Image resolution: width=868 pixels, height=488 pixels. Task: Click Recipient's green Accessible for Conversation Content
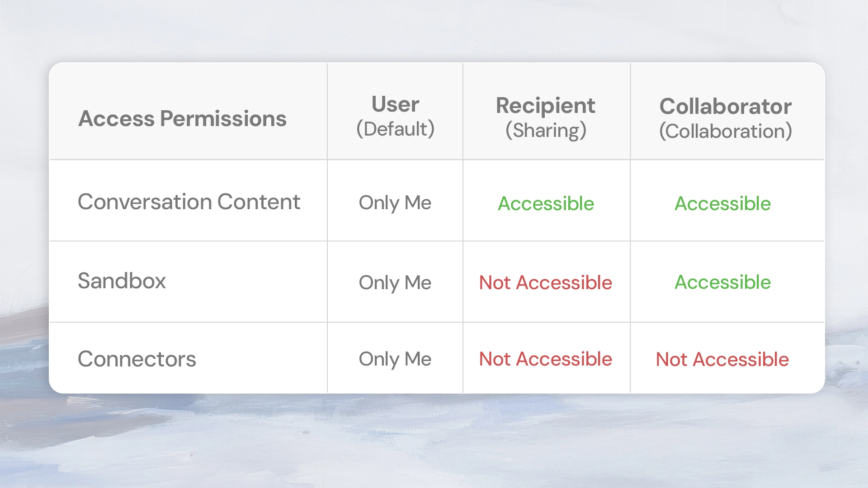[x=546, y=203]
